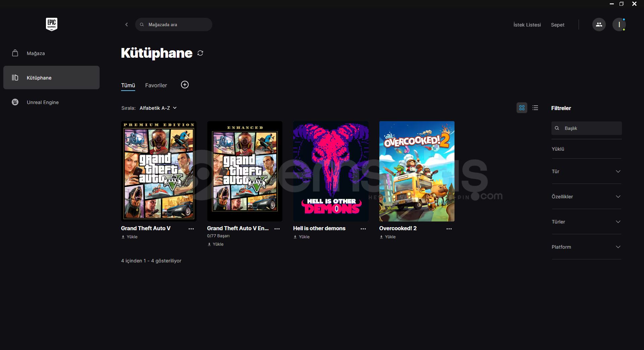Minimize the Epic Games window
Viewport: 644px width, 350px height.
click(x=612, y=4)
